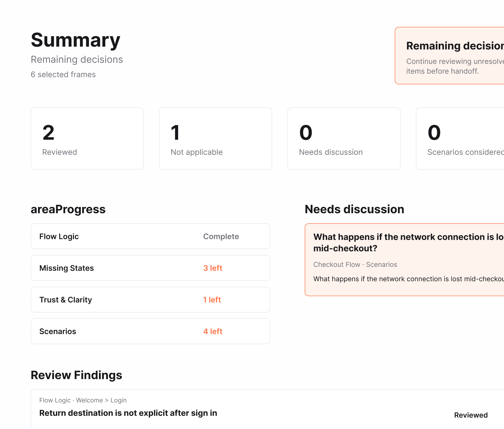
Task: Open the Return destination finding
Action: click(x=267, y=409)
